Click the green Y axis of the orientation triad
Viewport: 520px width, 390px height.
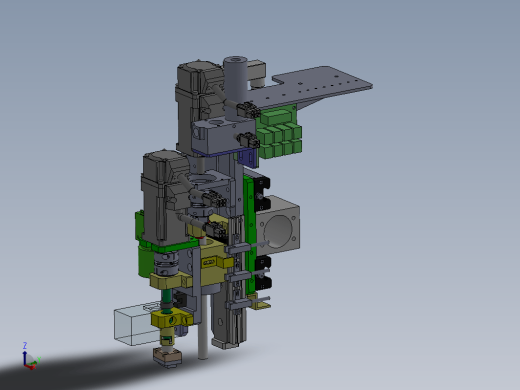click(34, 362)
